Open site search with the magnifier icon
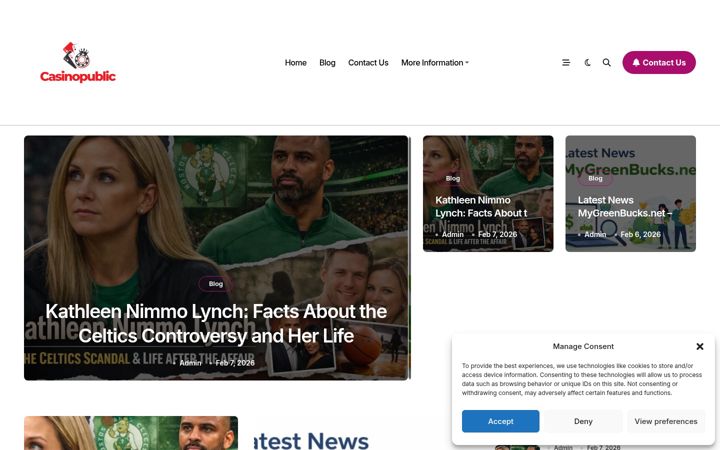This screenshot has width=720, height=450. click(607, 62)
